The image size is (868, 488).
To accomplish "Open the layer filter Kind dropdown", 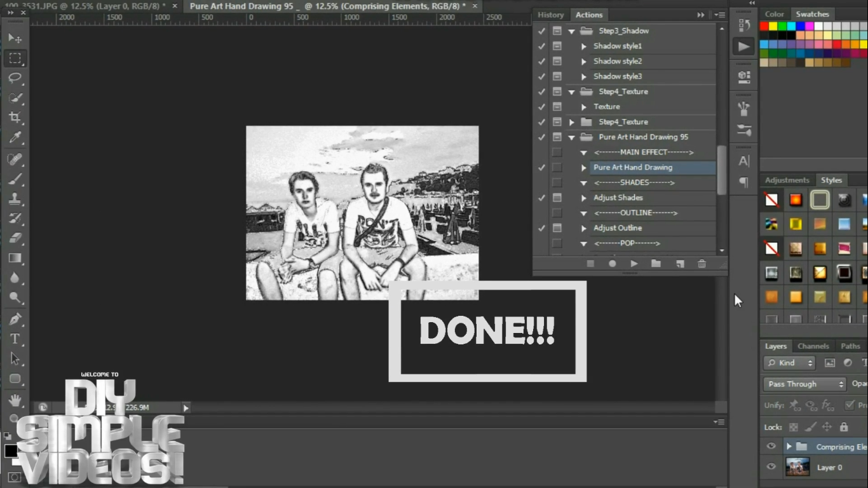I will pyautogui.click(x=790, y=363).
